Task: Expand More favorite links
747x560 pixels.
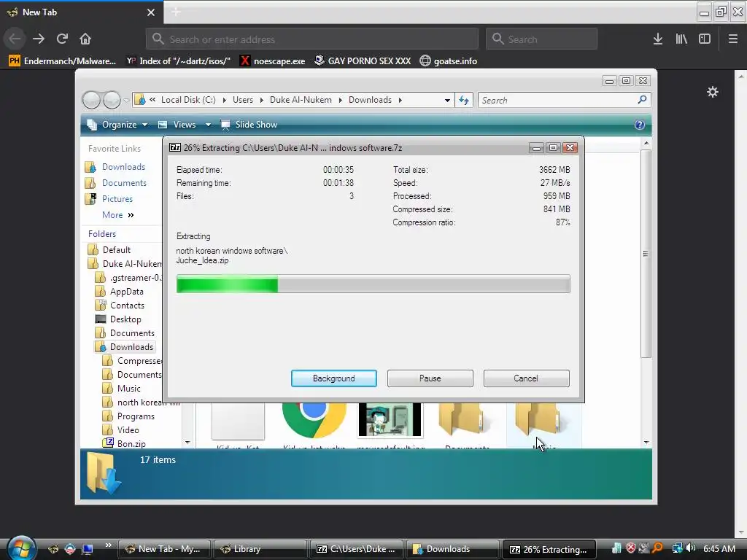Action: click(x=118, y=215)
